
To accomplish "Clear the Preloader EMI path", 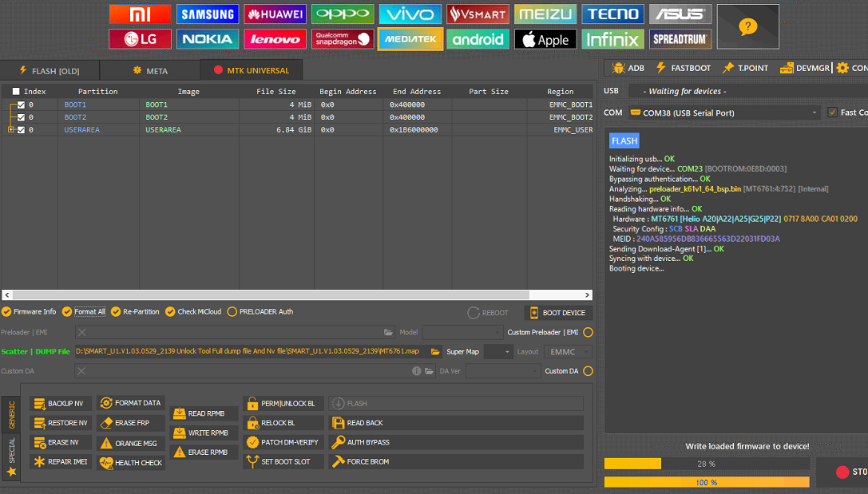I will pos(82,333).
